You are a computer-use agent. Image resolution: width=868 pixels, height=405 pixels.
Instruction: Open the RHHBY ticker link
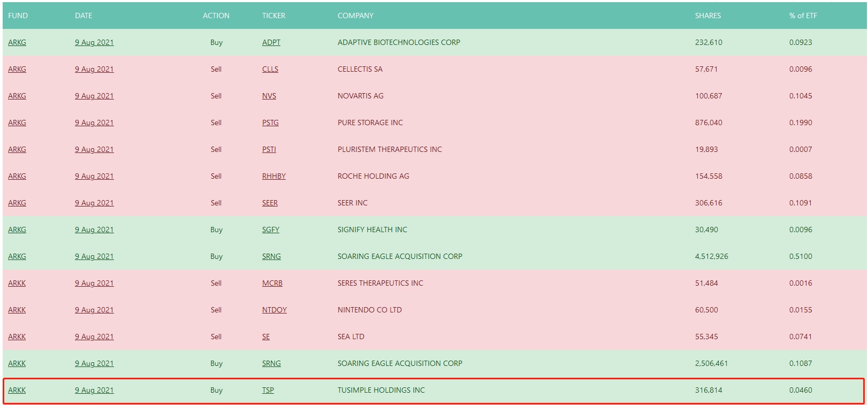[x=274, y=176]
